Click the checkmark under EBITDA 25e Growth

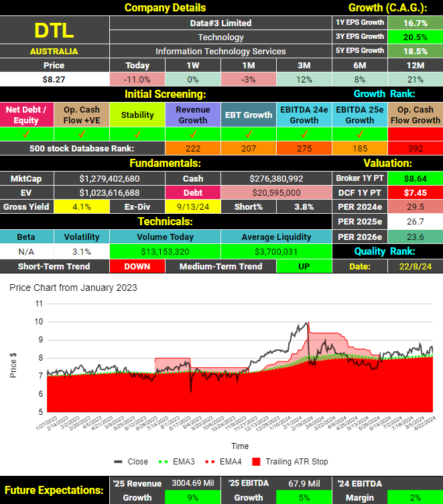360,134
